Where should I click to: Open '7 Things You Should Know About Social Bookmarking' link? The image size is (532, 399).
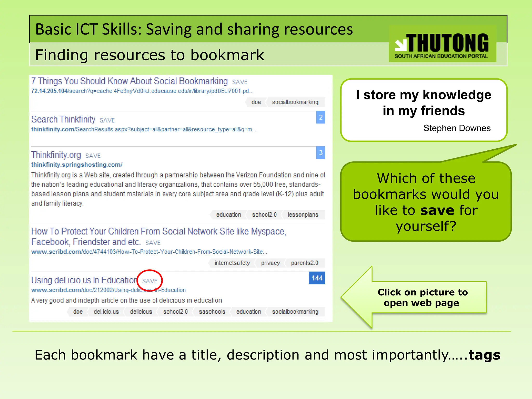pyautogui.click(x=129, y=81)
